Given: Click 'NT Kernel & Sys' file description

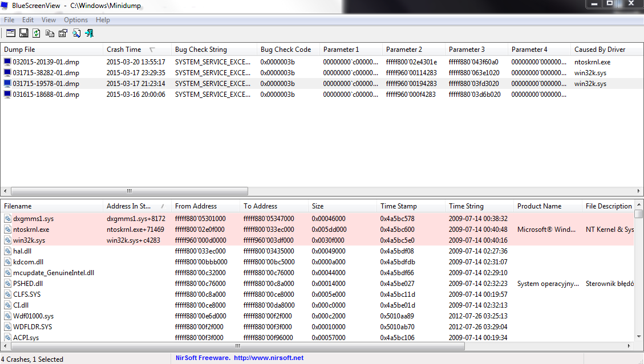Looking at the screenshot, I should point(610,230).
